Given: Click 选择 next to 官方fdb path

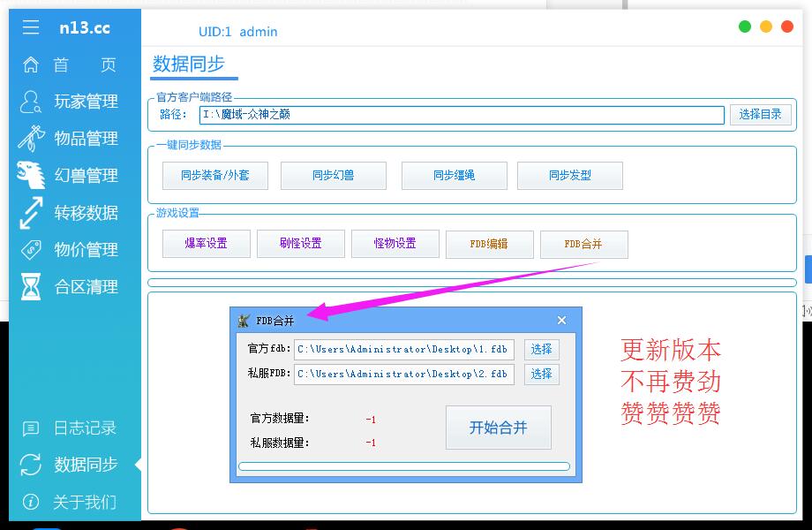Looking at the screenshot, I should click(x=542, y=349).
